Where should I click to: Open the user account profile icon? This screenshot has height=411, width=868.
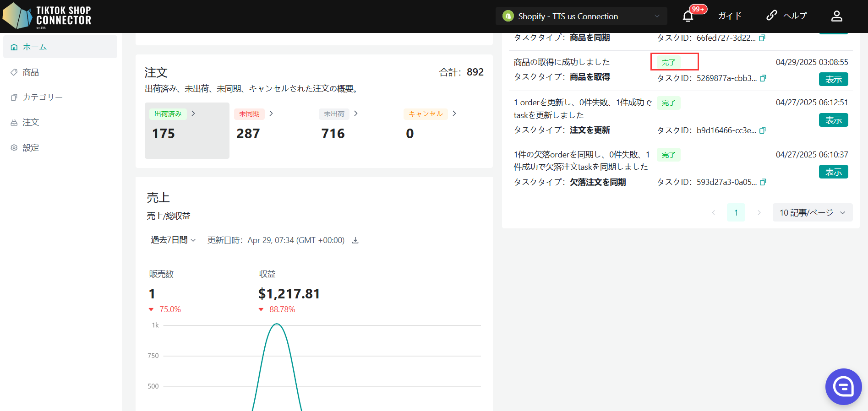click(836, 16)
